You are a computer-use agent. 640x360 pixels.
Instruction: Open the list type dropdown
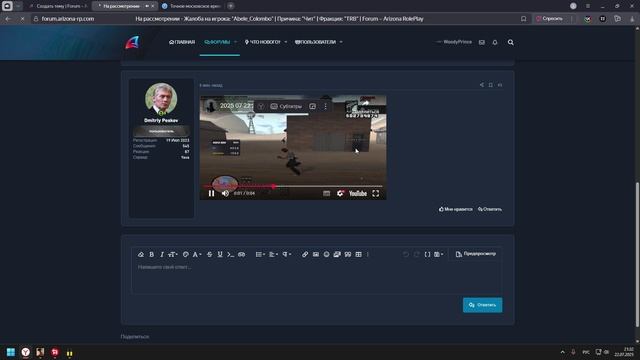pyautogui.click(x=260, y=254)
